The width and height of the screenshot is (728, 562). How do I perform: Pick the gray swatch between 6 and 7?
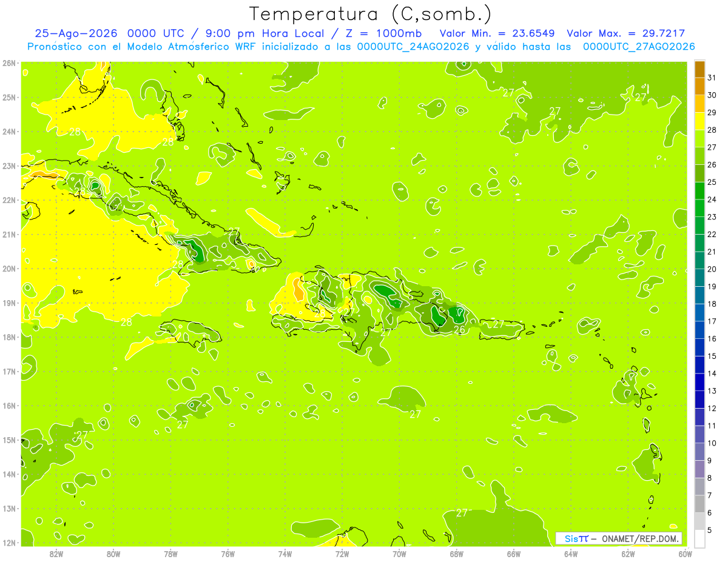[699, 504]
